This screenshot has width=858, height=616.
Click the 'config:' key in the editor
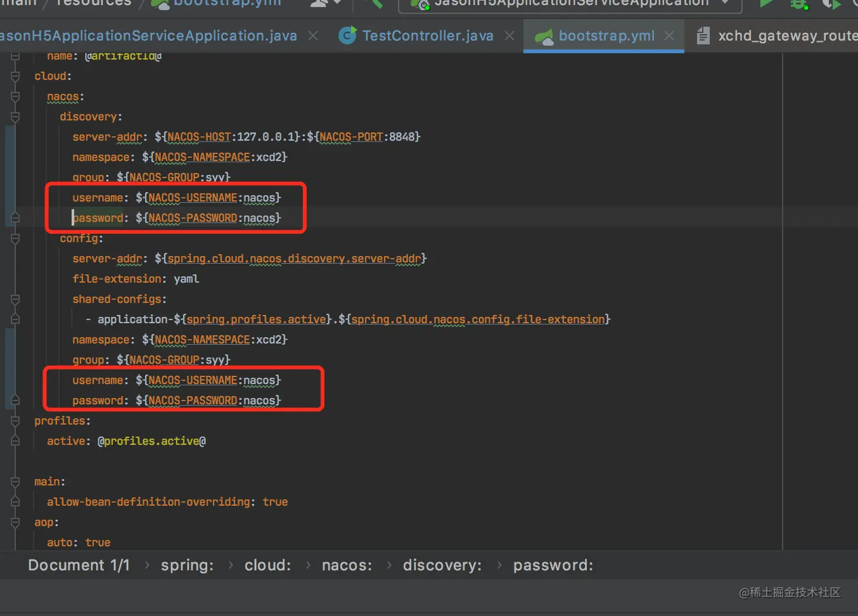(82, 238)
